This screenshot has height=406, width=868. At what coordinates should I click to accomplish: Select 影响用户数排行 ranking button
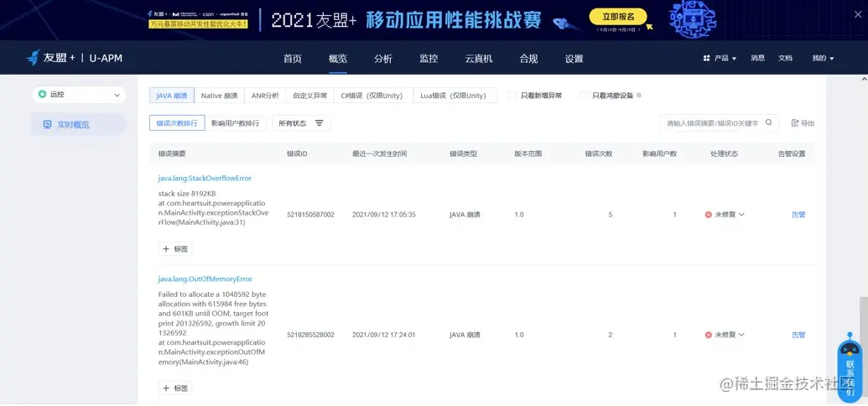(x=236, y=123)
